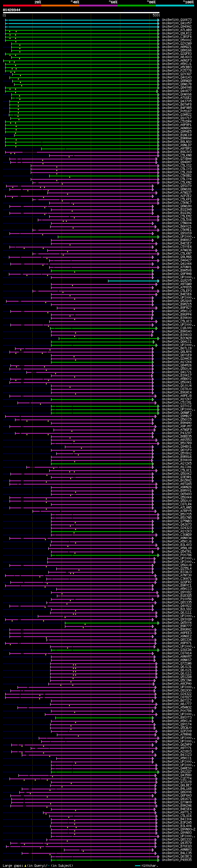Select the UniRef100_O46427 label
Viewport: 197px width, 868px height.
tap(177, 260)
